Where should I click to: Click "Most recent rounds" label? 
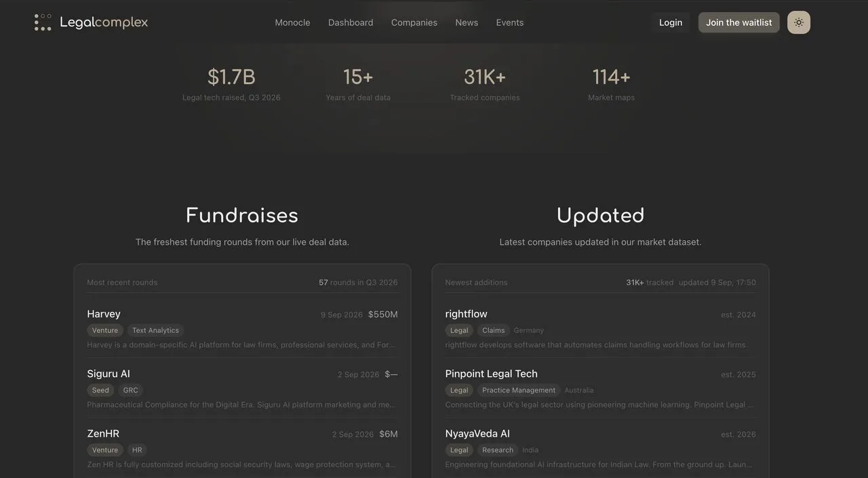click(x=122, y=282)
